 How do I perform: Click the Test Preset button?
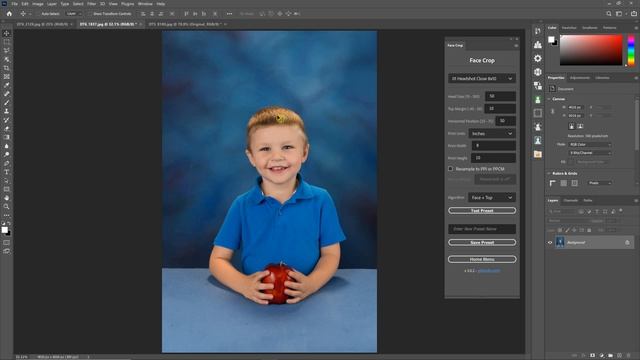coord(482,211)
